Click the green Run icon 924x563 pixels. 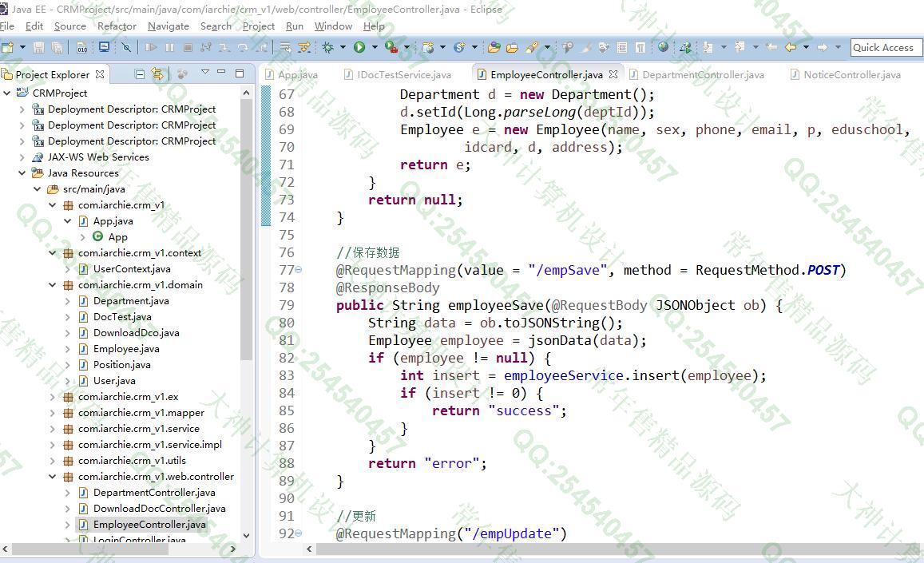[359, 47]
